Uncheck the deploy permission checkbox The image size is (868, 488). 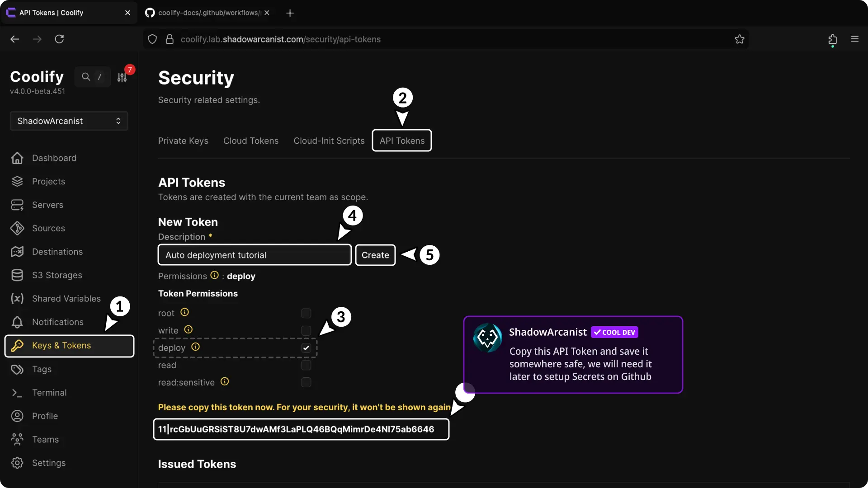(x=306, y=347)
